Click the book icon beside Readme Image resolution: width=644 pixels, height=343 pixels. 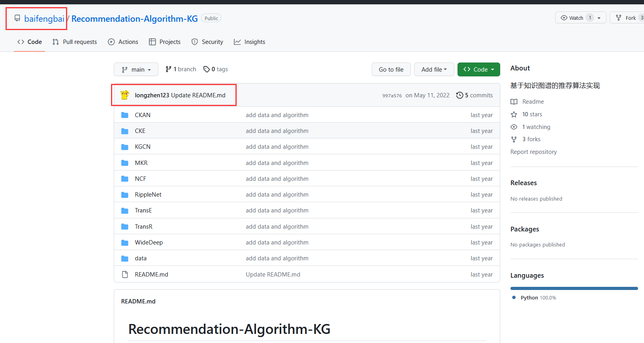[514, 102]
